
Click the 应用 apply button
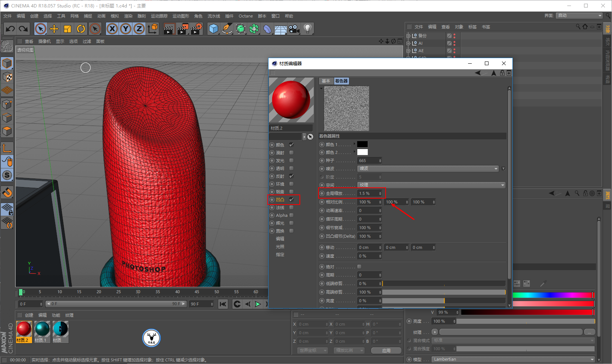click(x=386, y=351)
